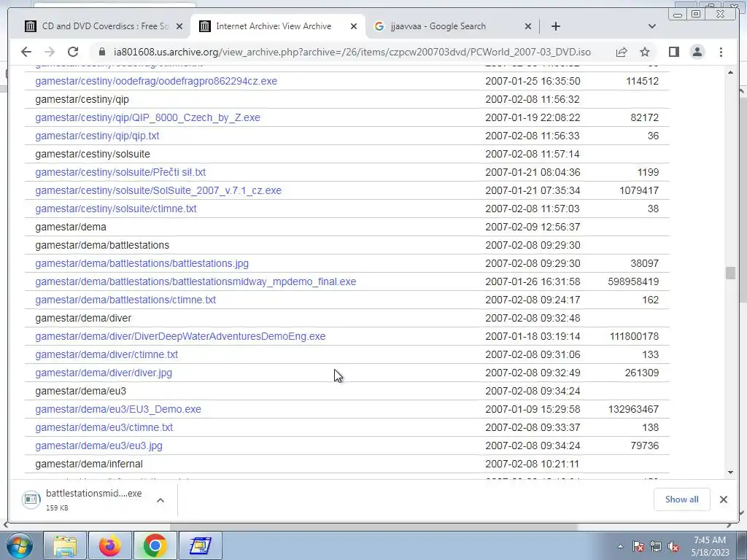This screenshot has width=747, height=560.
Task: Click the downloaded battlestationsmid....exe file icon
Action: click(31, 499)
